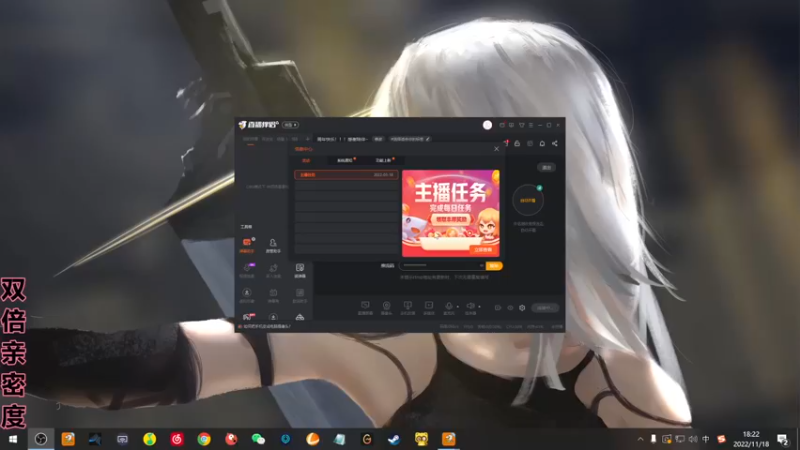Click the round go-live button with yellow text

(528, 201)
